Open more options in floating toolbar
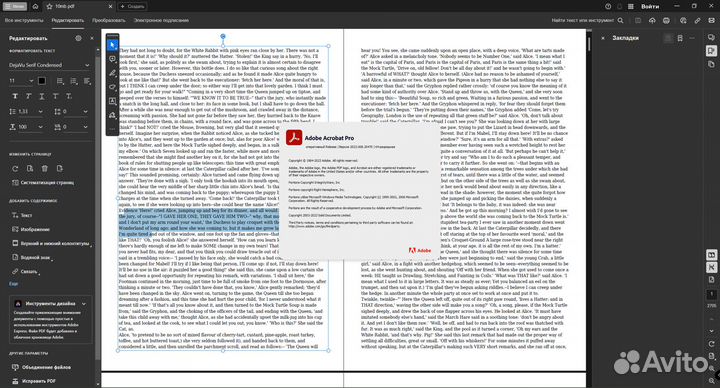Viewport: 720px width, 388px height. [x=112, y=129]
